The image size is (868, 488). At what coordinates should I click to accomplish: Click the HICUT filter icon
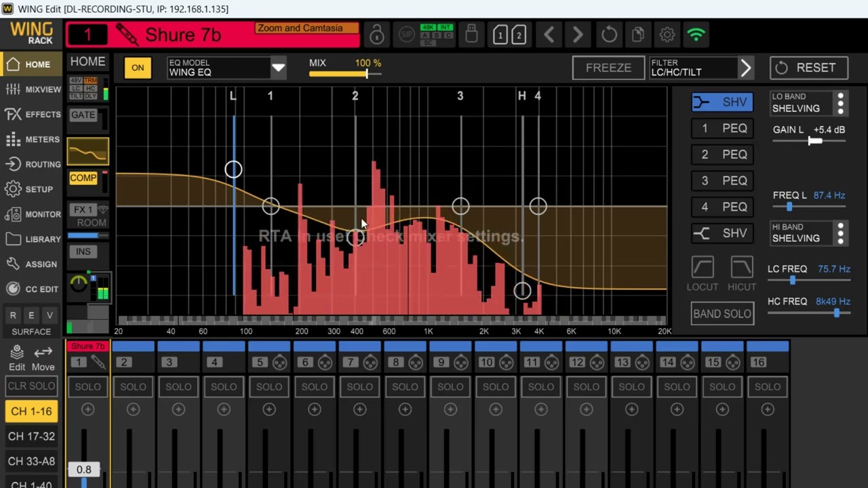742,267
